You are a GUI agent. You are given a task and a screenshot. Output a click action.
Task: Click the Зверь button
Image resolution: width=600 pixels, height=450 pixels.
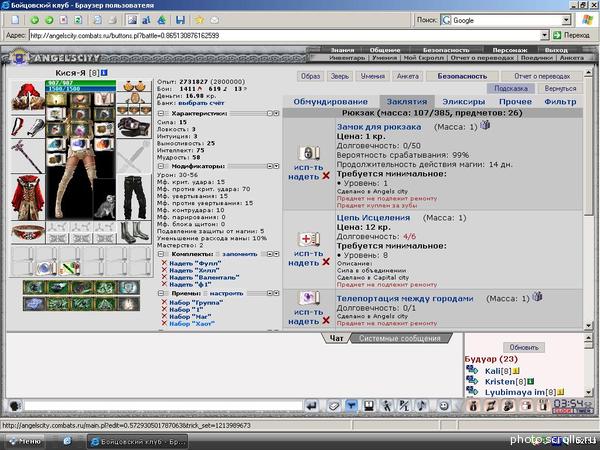pos(340,76)
